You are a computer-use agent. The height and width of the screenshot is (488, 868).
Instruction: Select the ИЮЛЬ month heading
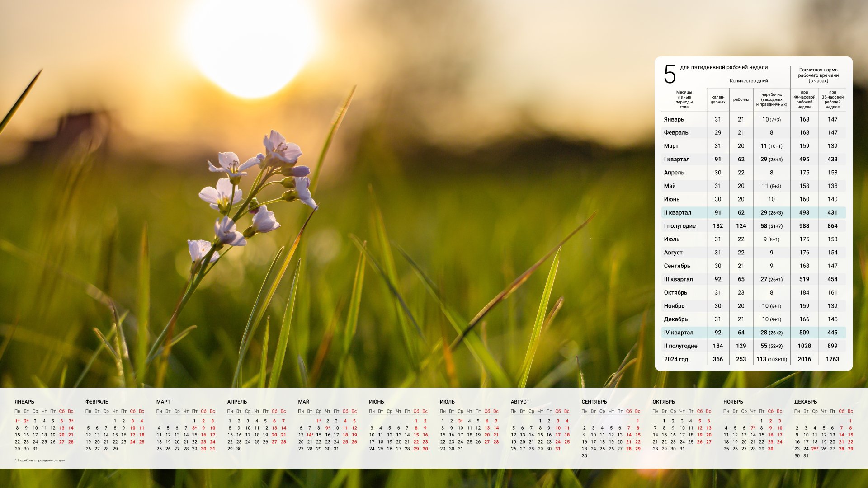tap(447, 402)
